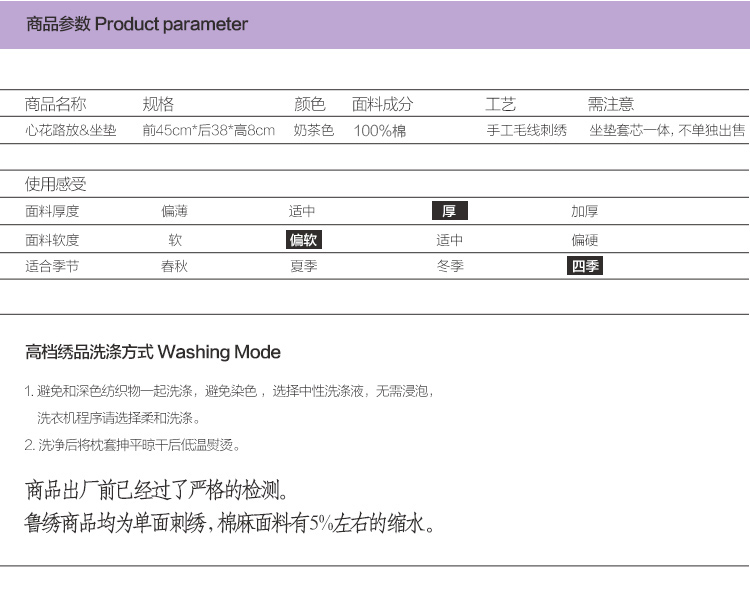Image resolution: width=750 pixels, height=607 pixels.
Task: Choose 偏薄 in the fabric thickness row
Action: 174,211
